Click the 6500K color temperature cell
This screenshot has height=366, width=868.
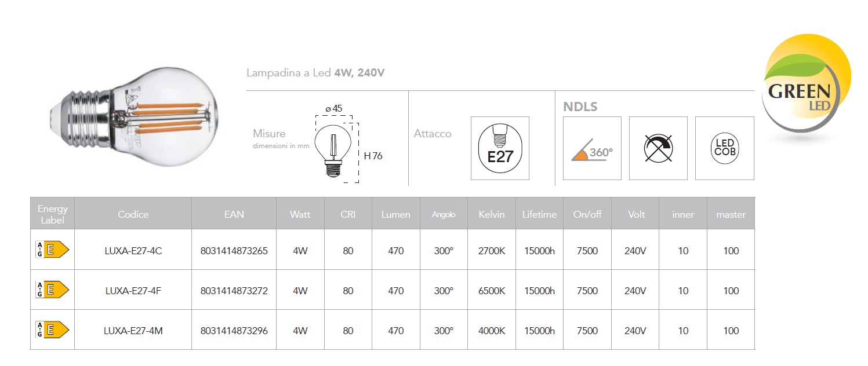492,291
